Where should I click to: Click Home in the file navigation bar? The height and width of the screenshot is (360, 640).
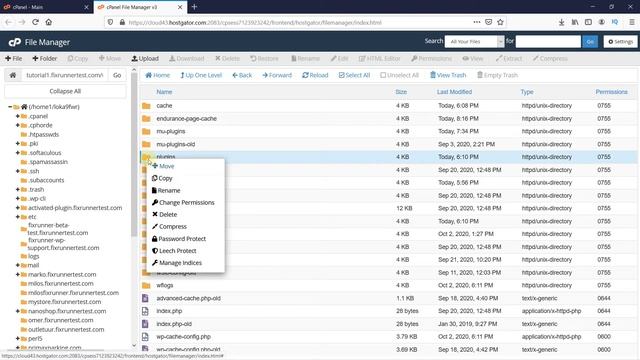pyautogui.click(x=158, y=75)
